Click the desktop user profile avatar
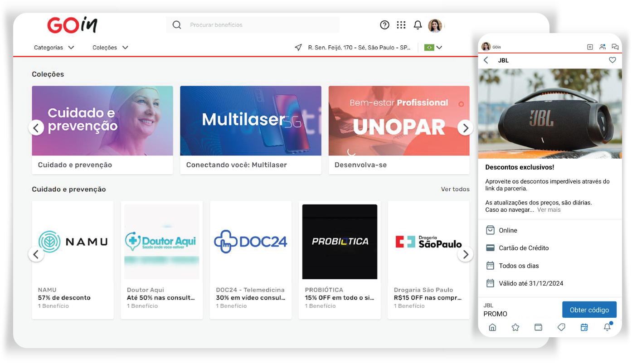This screenshot has width=632, height=364. pos(435,25)
